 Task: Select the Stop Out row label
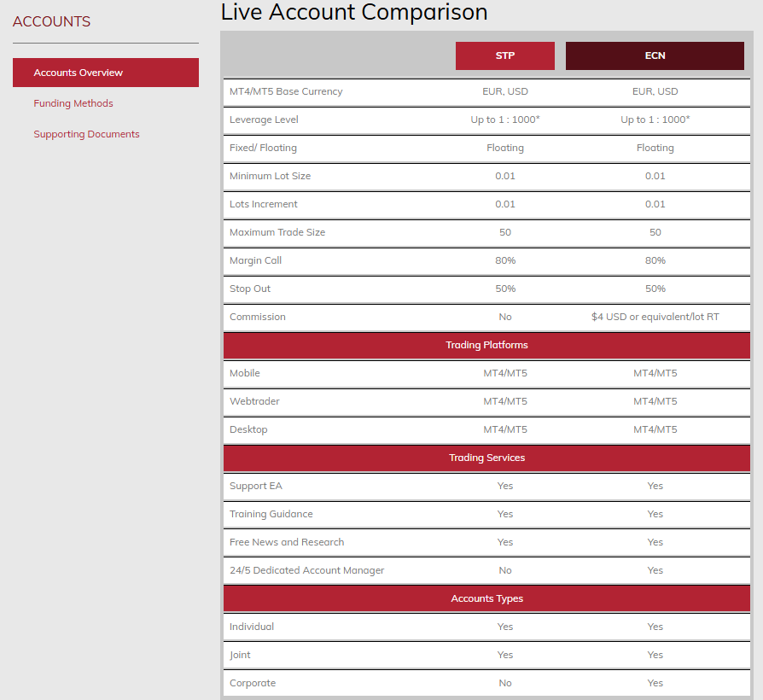tap(250, 289)
